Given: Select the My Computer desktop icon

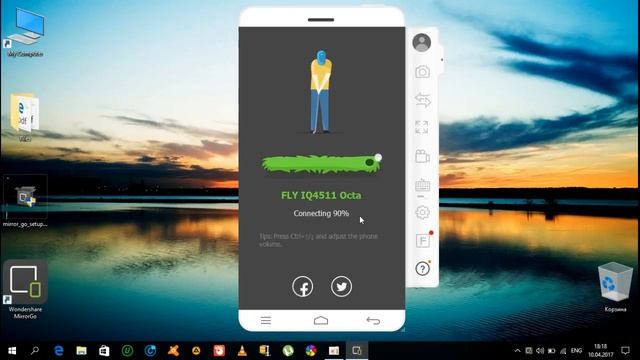Looking at the screenshot, I should tap(25, 33).
